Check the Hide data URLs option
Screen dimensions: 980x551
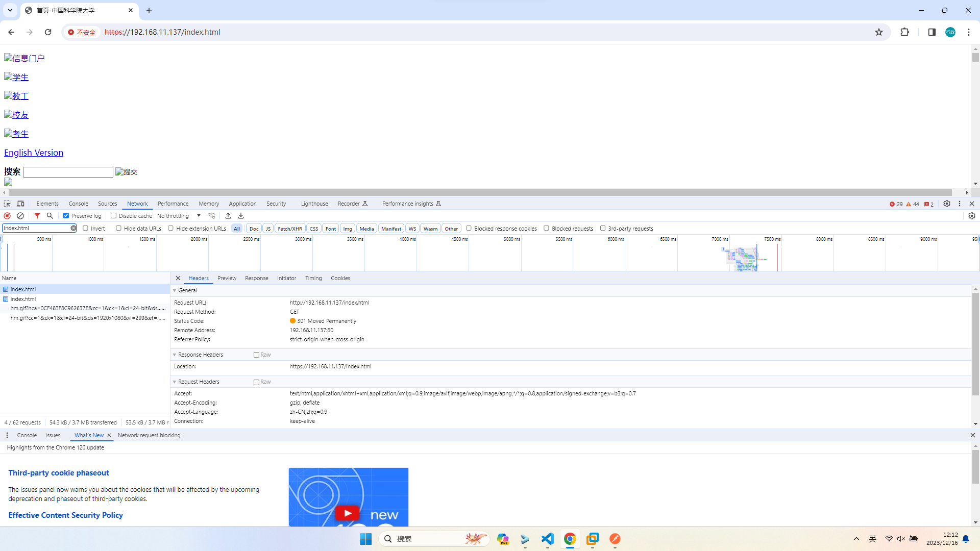pos(119,229)
